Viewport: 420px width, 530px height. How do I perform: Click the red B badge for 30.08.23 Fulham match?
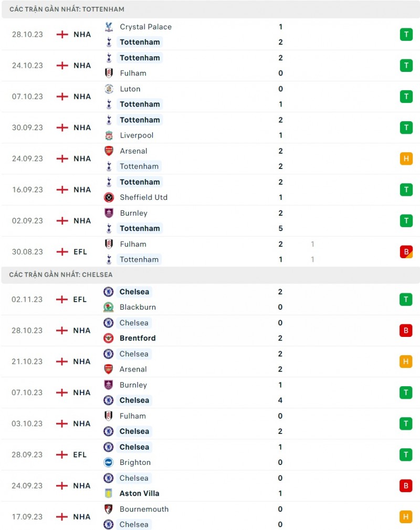coord(406,252)
